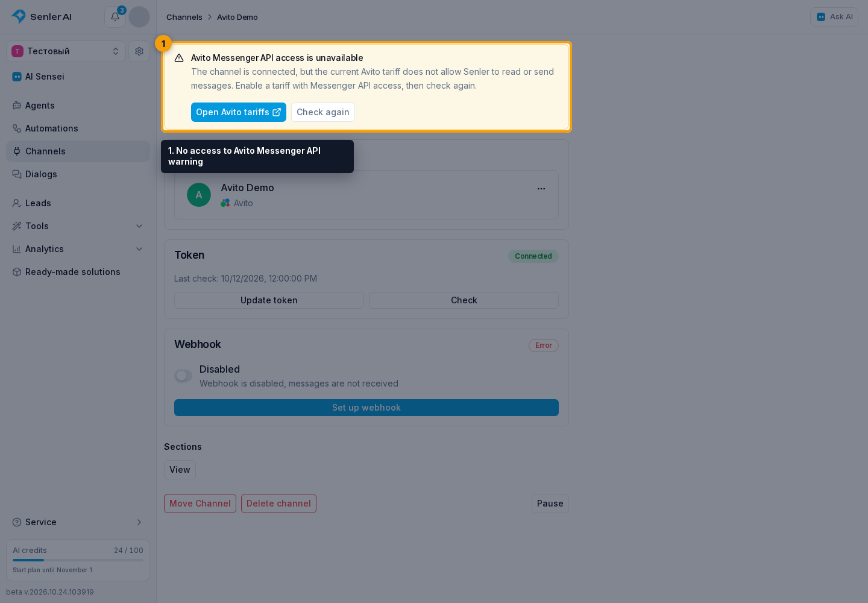Image resolution: width=868 pixels, height=603 pixels.
Task: Click Last check timestamp text
Action: click(245, 279)
